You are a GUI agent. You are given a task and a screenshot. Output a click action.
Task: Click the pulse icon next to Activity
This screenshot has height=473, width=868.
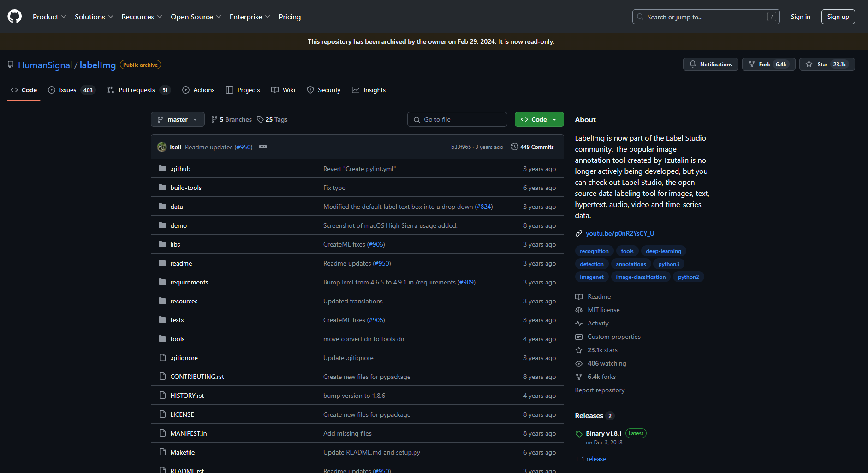579,323
